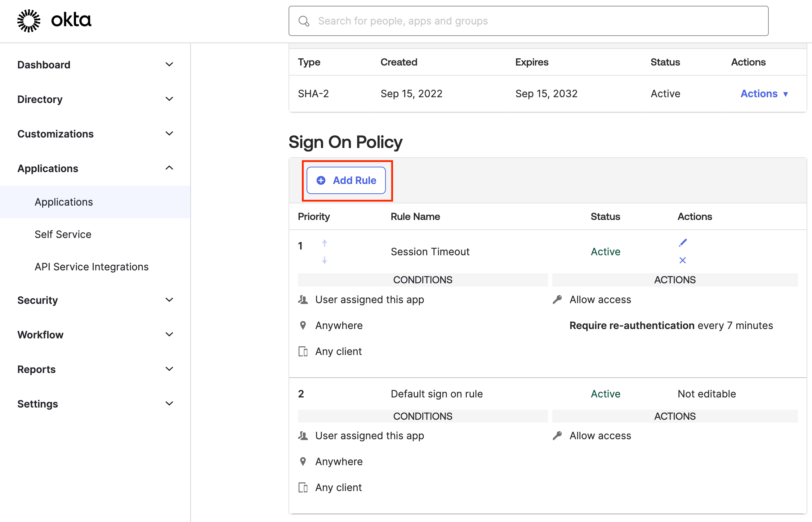Select Applications menu item in sidebar

point(64,202)
